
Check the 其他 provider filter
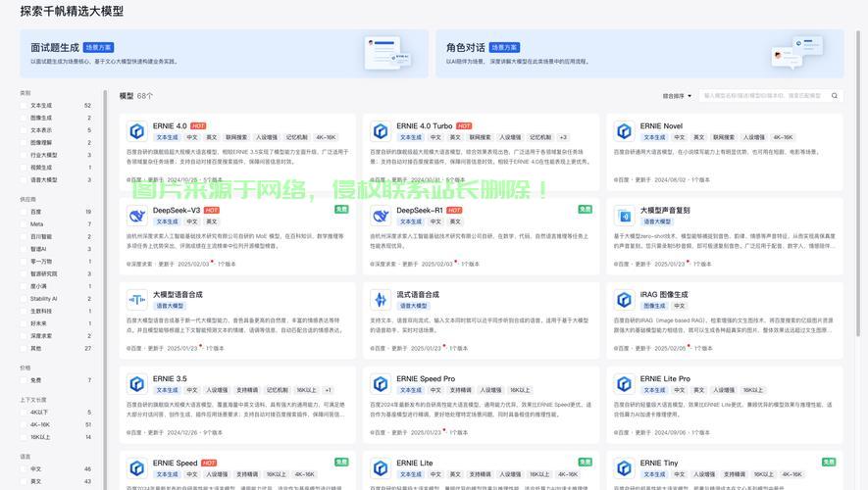(24, 349)
